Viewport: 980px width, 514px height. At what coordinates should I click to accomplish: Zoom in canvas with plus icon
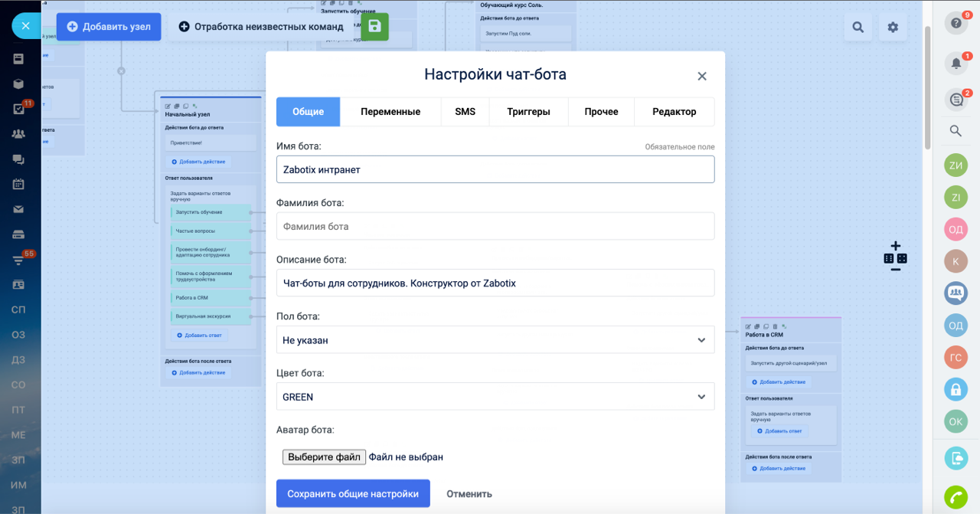click(896, 246)
